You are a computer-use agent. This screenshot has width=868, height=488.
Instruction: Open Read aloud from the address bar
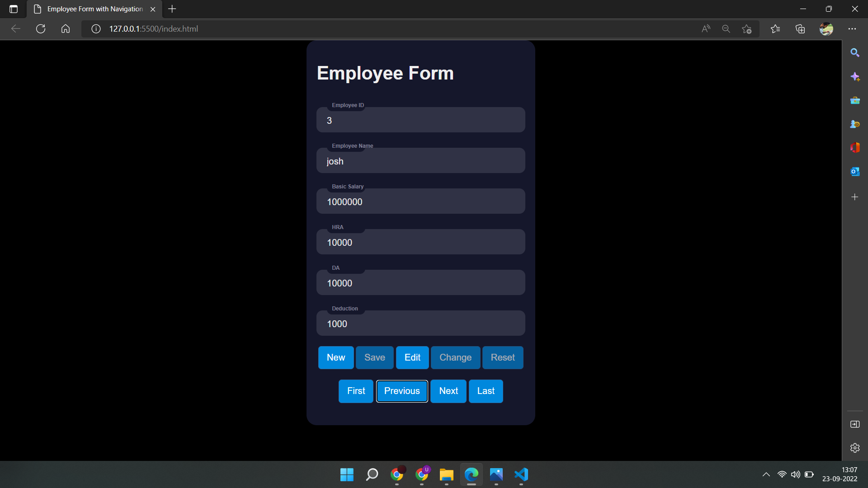pos(706,28)
